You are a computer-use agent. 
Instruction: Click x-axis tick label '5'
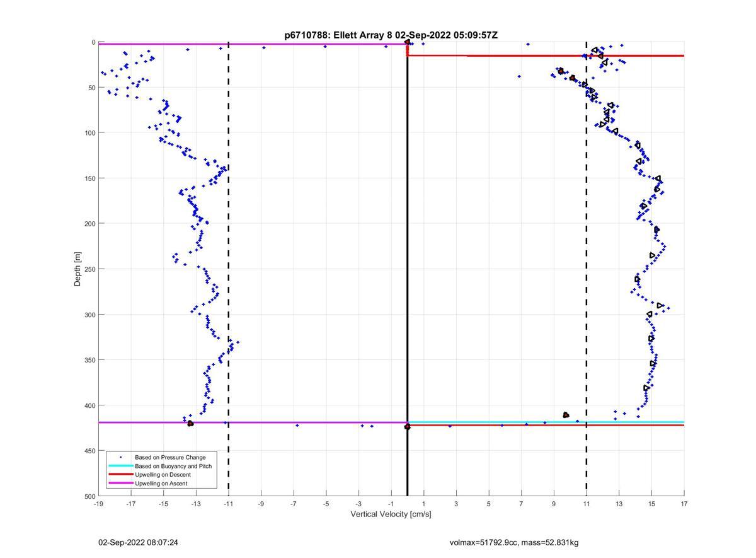pos(489,504)
